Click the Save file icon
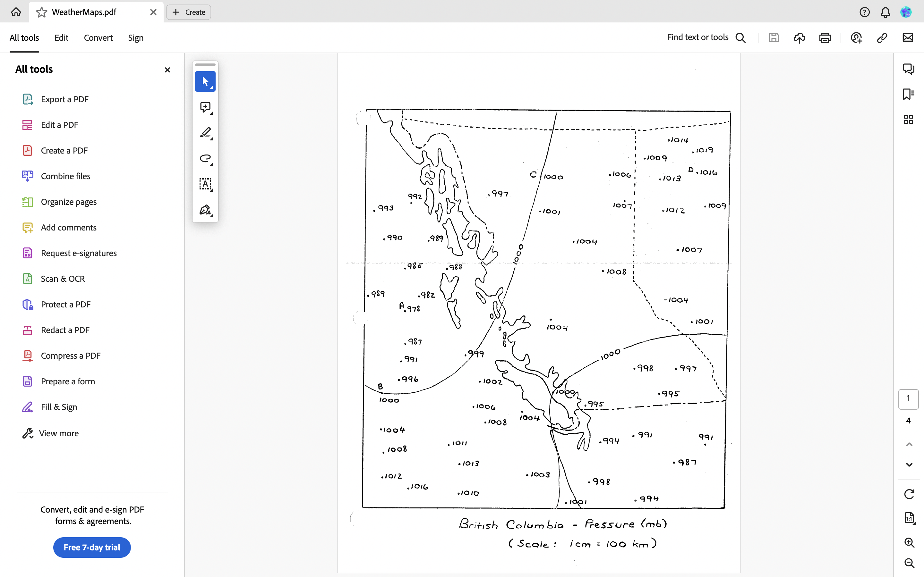The width and height of the screenshot is (924, 577). point(774,38)
